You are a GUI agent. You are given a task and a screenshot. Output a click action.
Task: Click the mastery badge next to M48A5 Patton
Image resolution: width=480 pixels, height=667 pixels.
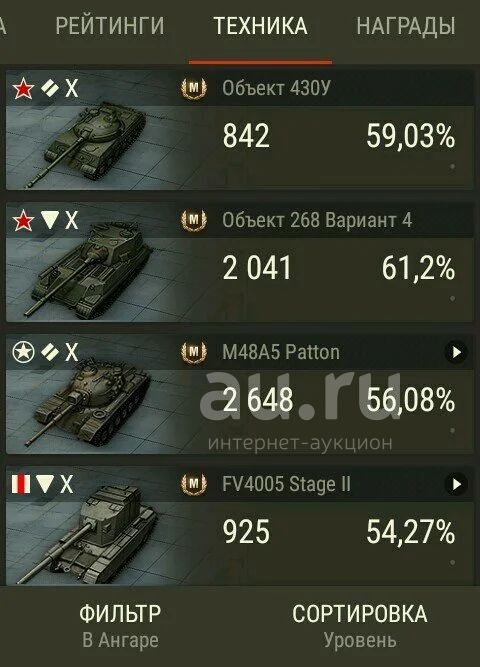(194, 352)
